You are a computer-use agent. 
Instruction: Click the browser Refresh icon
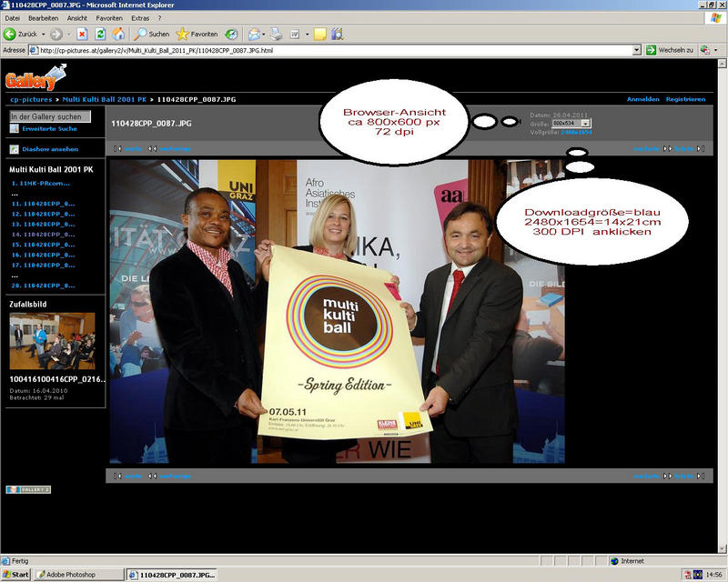99,34
